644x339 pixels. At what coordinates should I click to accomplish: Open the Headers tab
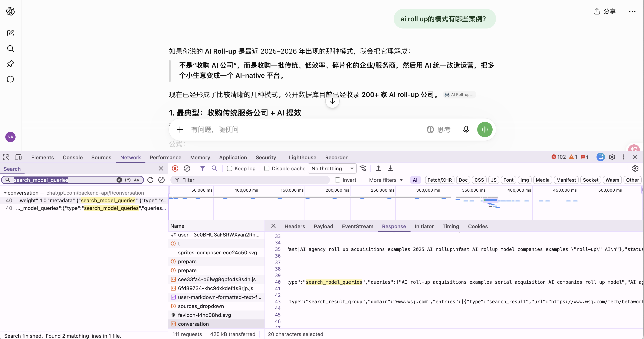[x=295, y=226]
